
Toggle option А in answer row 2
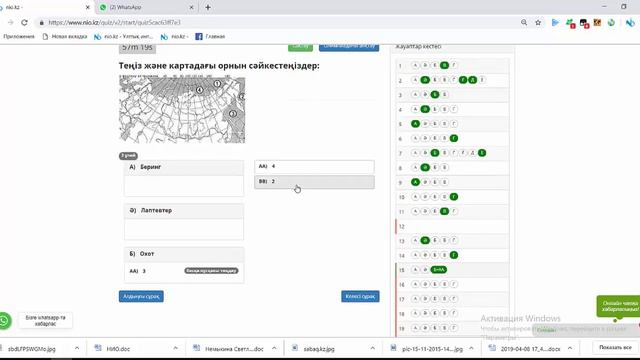point(415,80)
